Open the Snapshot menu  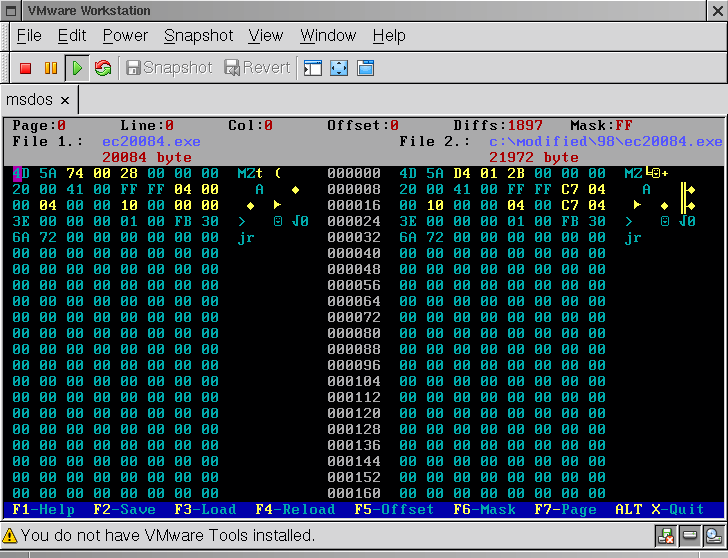(x=198, y=36)
